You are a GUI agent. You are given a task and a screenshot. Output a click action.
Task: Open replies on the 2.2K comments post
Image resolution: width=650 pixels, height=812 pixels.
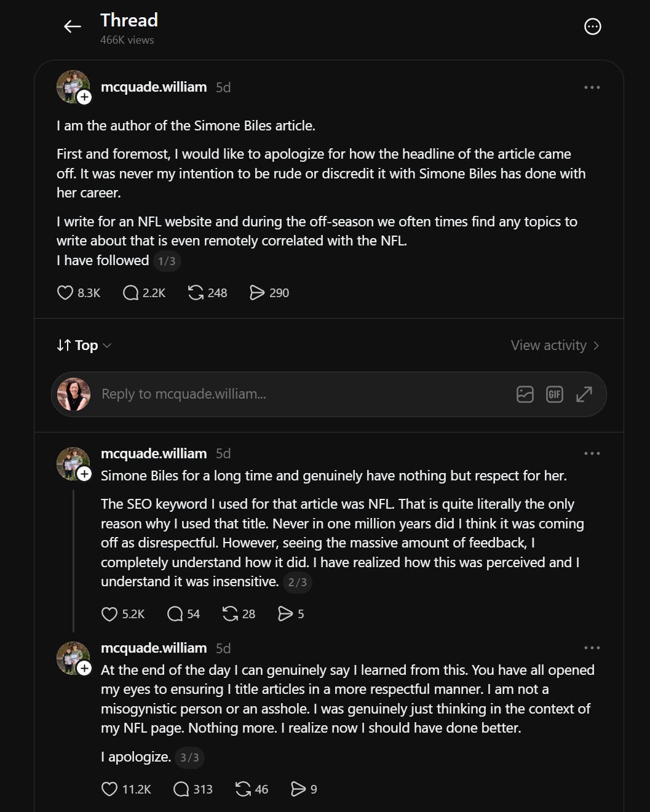click(144, 293)
